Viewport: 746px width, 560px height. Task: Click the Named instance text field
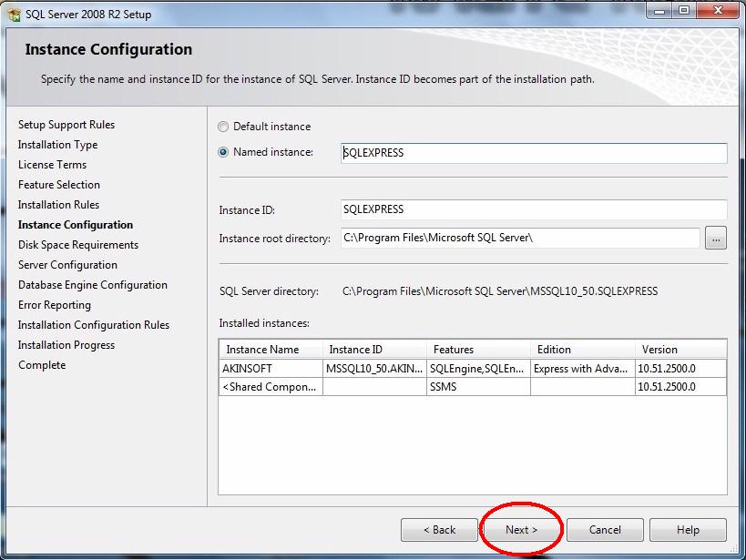[534, 153]
